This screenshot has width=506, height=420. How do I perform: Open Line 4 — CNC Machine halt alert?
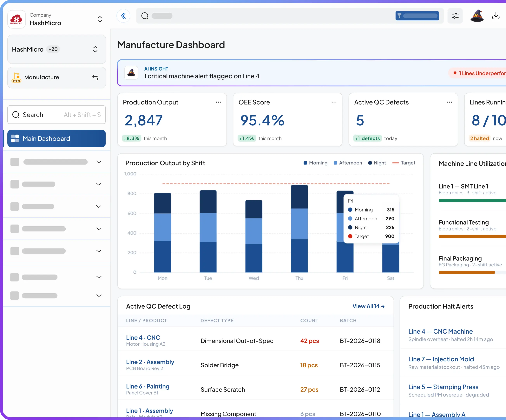[440, 331]
